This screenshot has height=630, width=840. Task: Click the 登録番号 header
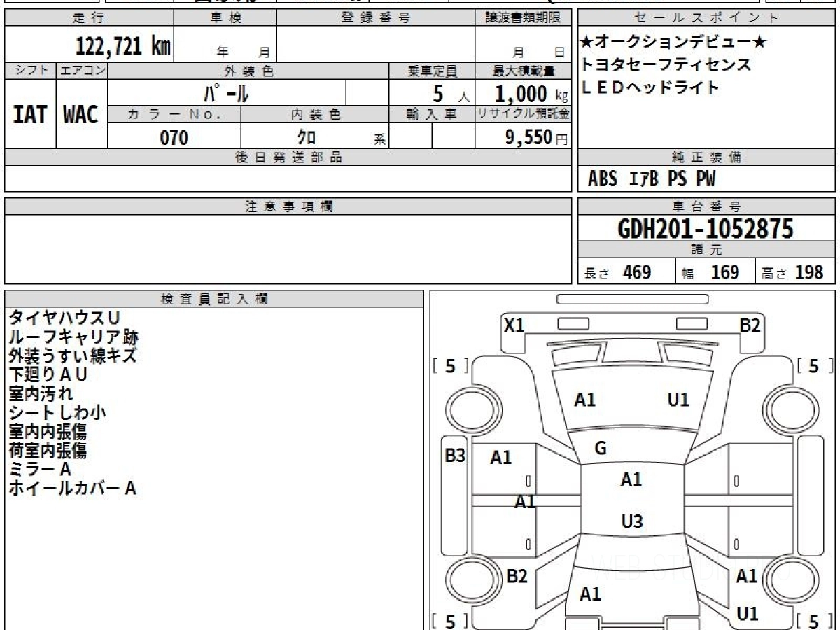click(x=375, y=18)
